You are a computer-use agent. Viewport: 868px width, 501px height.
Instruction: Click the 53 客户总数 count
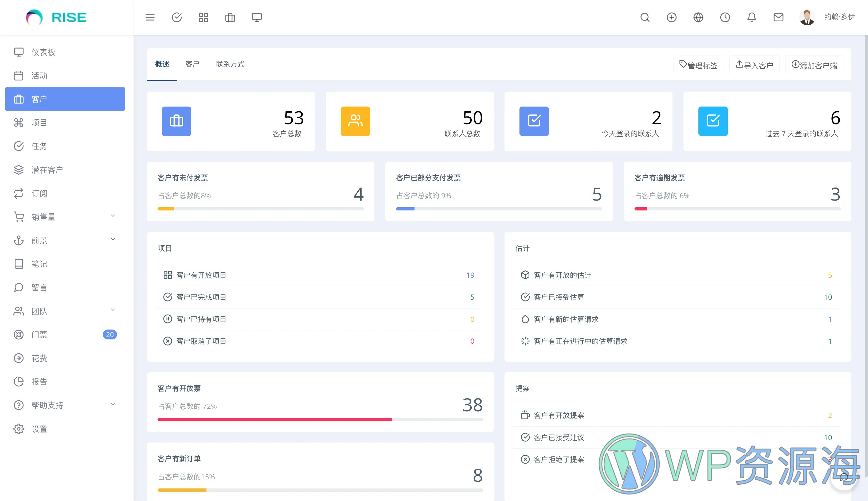pyautogui.click(x=294, y=118)
